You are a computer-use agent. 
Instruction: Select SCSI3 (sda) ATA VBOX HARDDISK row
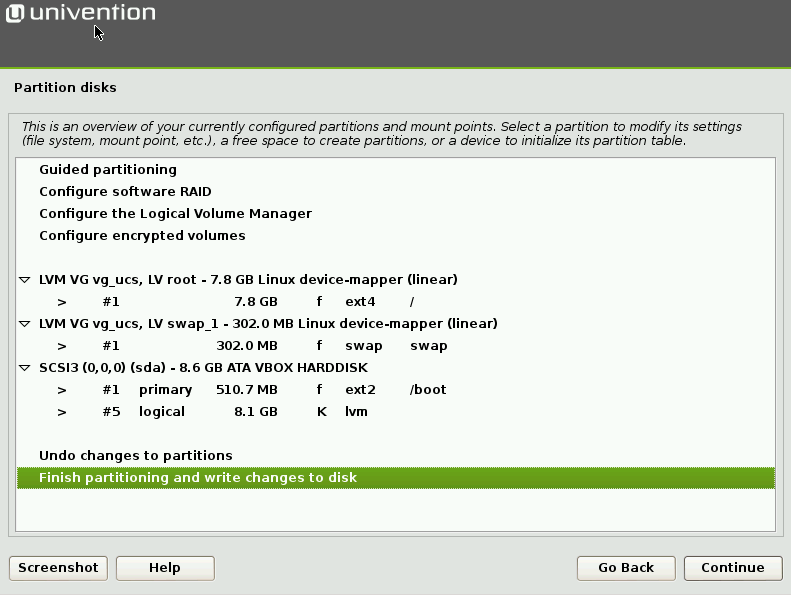pos(396,368)
